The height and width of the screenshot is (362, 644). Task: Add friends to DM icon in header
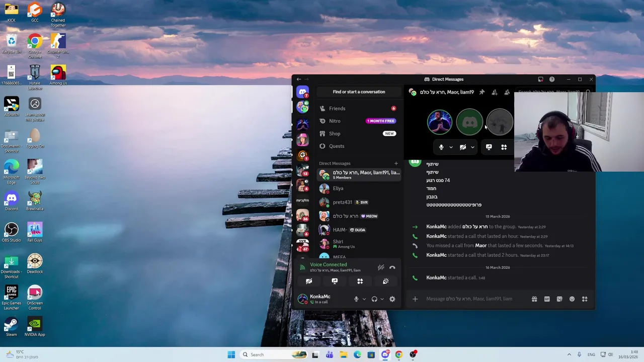[494, 92]
